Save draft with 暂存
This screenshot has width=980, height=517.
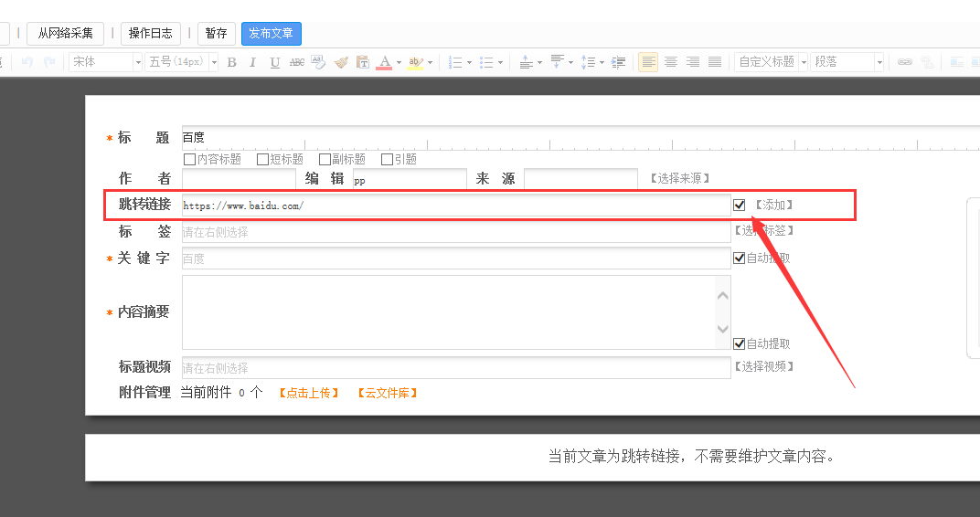click(217, 33)
